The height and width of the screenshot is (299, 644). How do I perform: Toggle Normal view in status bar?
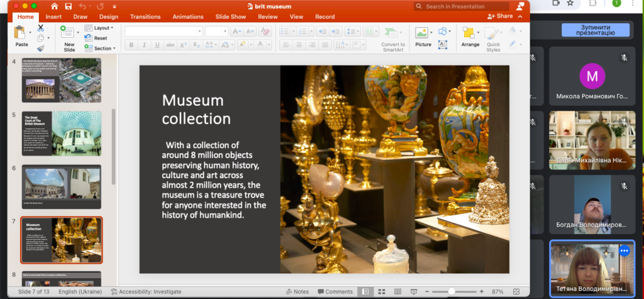tap(365, 291)
